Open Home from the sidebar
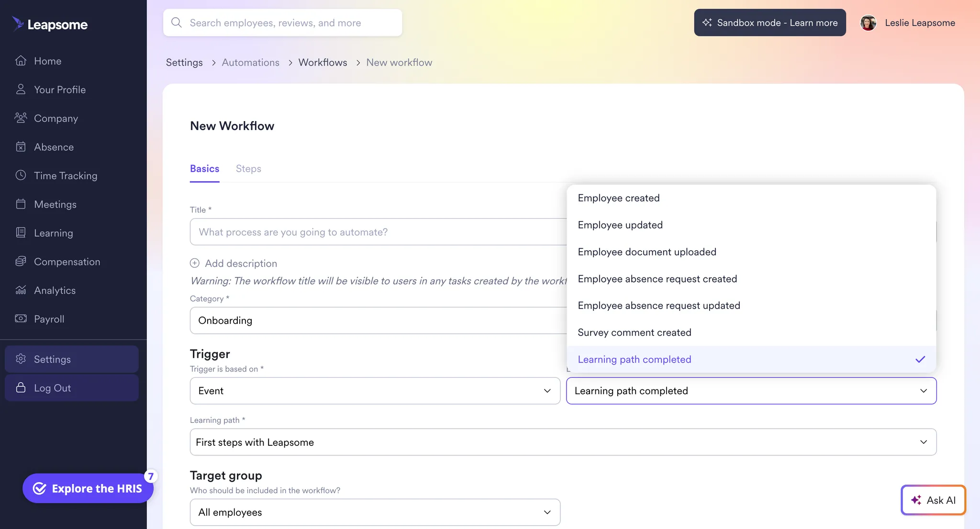980x529 pixels. click(x=47, y=61)
